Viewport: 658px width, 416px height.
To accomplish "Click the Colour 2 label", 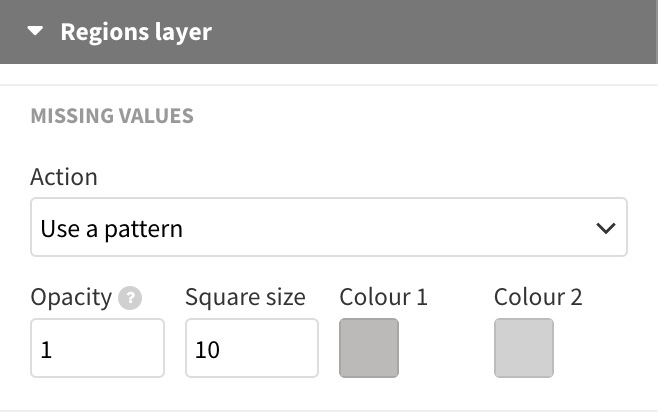I will click(x=538, y=297).
